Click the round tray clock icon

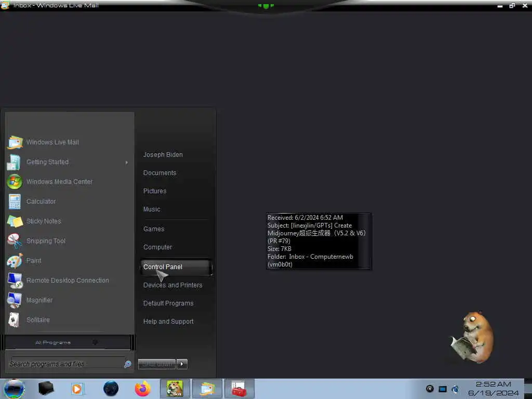pyautogui.click(x=430, y=389)
